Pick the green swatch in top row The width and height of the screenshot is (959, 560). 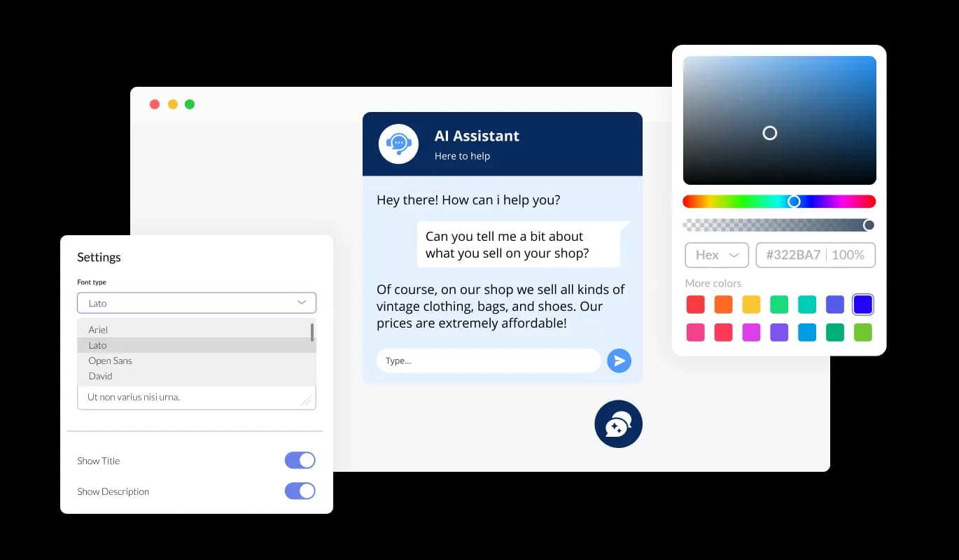coord(779,304)
